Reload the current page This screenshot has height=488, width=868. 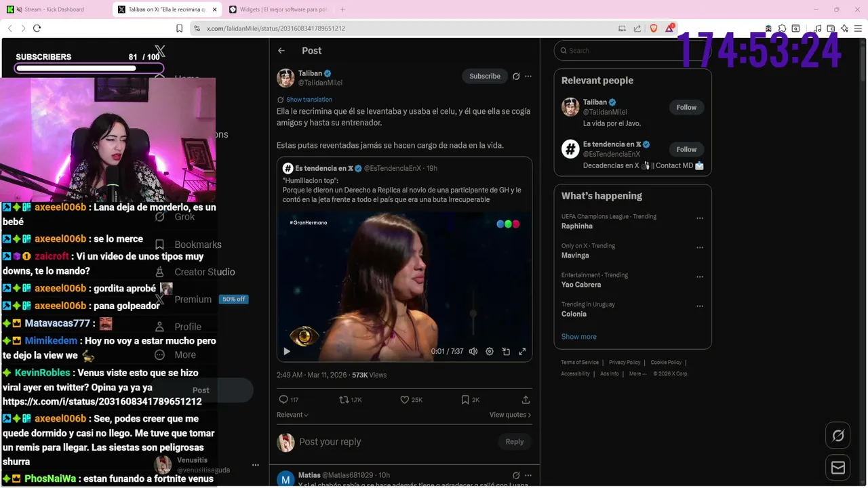point(37,28)
